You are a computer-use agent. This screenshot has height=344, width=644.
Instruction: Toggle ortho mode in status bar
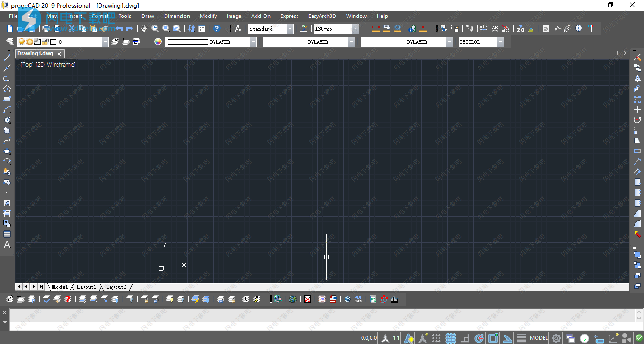pos(465,338)
